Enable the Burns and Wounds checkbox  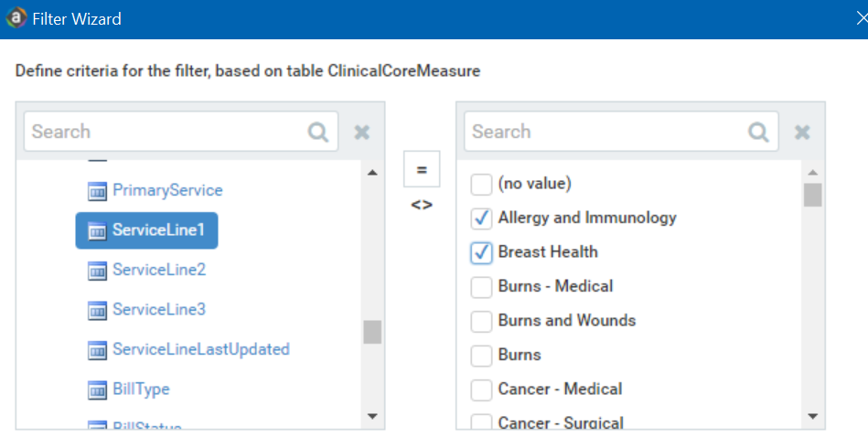point(481,321)
